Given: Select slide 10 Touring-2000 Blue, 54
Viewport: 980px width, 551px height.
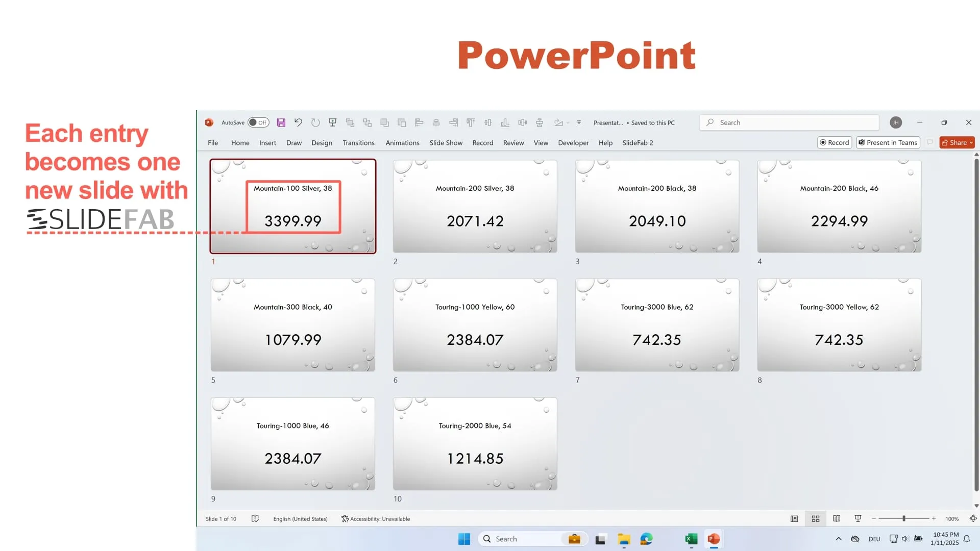Looking at the screenshot, I should click(475, 444).
